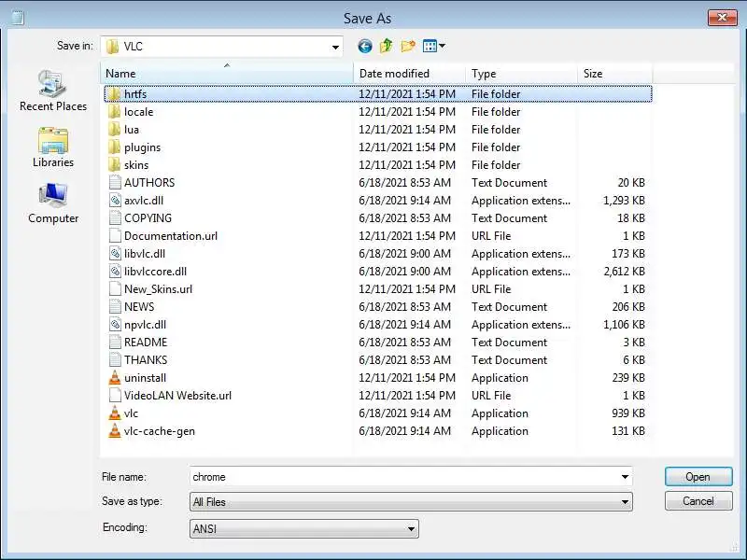
Task: Click the 2,612 KB size cell
Action: [x=624, y=272]
